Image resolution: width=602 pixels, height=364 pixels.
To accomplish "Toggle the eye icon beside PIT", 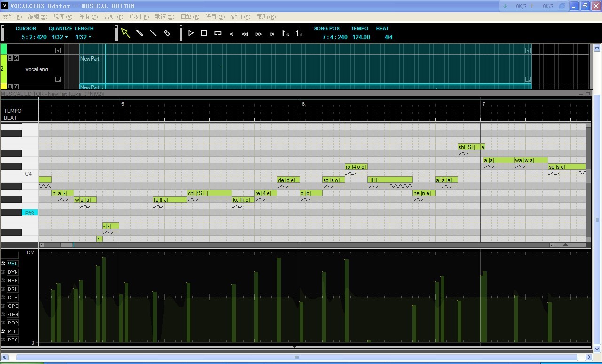I will tap(3, 331).
